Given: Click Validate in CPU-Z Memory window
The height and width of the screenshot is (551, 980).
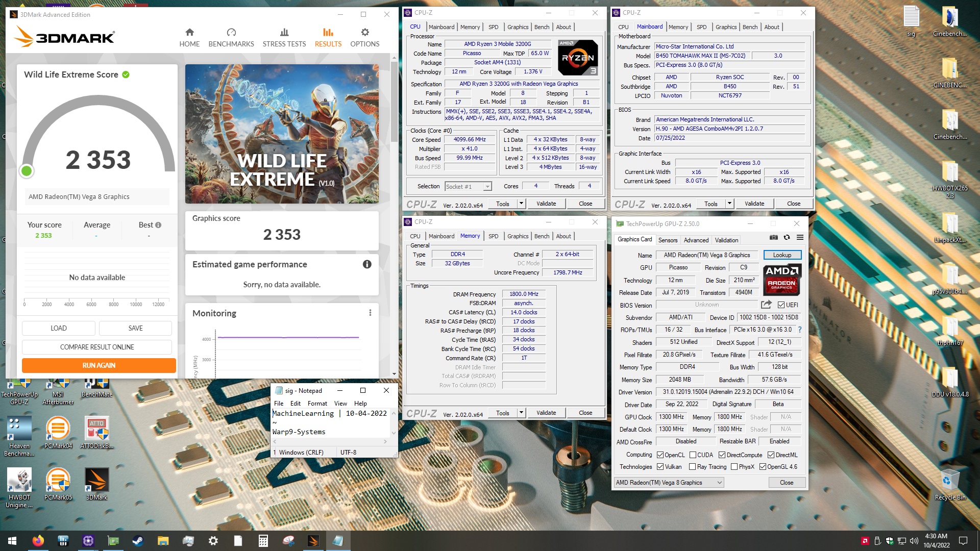Looking at the screenshot, I should 546,413.
